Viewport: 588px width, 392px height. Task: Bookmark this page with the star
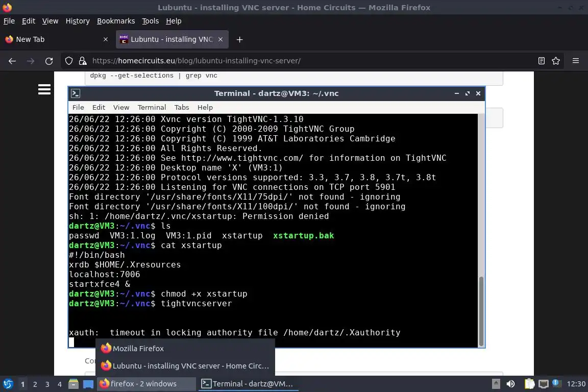pos(556,61)
